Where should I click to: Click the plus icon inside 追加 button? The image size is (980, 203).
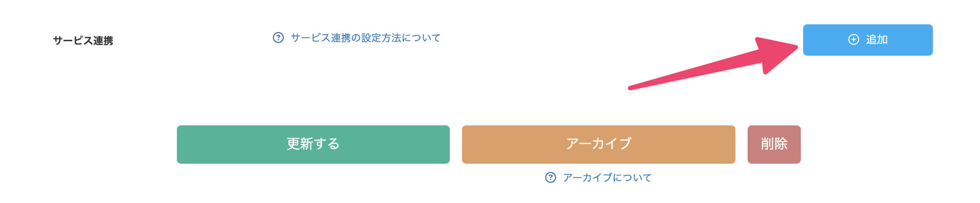pos(853,40)
